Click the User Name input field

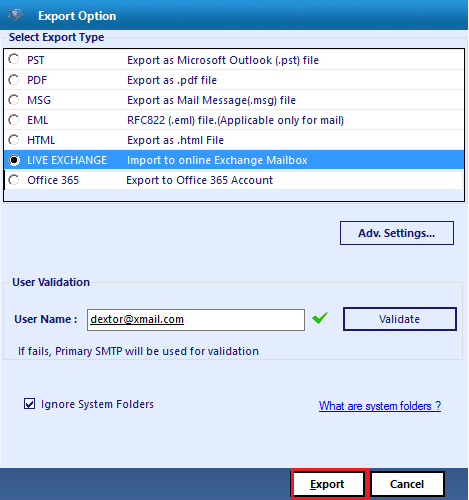click(196, 320)
